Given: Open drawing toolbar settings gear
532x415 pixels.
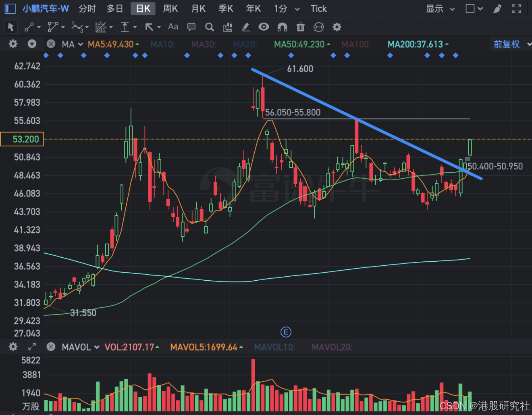Looking at the screenshot, I should (x=337, y=27).
